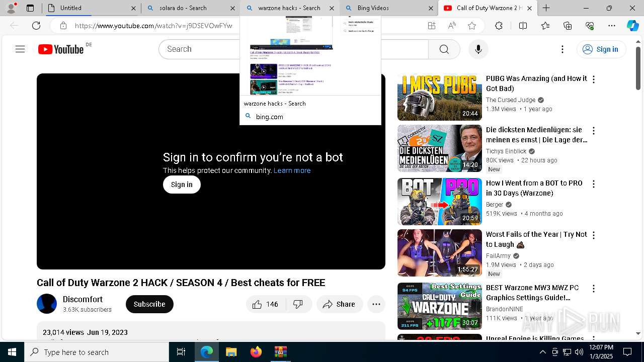Start voice search with microphone icon
Screen dimensions: 644x362
[478, 49]
